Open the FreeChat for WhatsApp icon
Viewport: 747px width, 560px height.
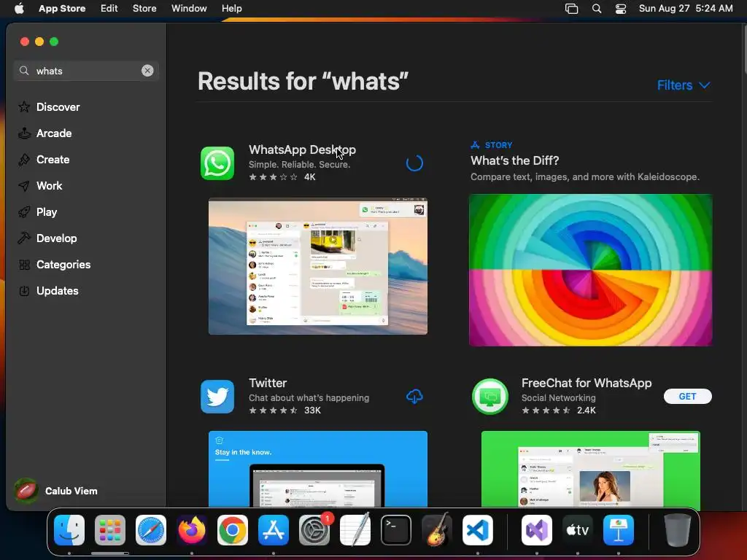click(x=489, y=397)
